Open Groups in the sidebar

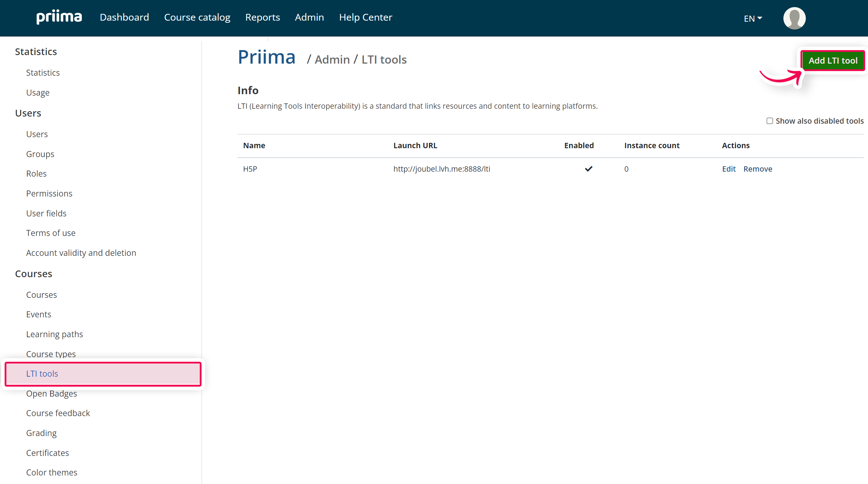coord(40,154)
